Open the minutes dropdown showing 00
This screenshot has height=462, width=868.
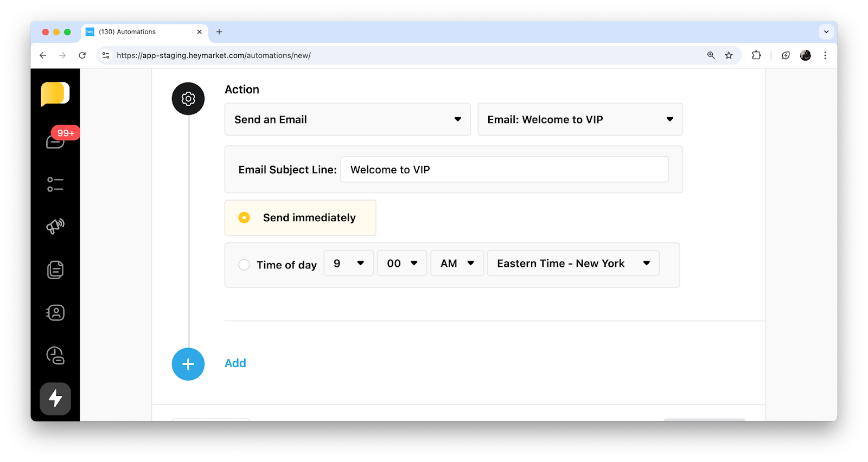(x=402, y=263)
